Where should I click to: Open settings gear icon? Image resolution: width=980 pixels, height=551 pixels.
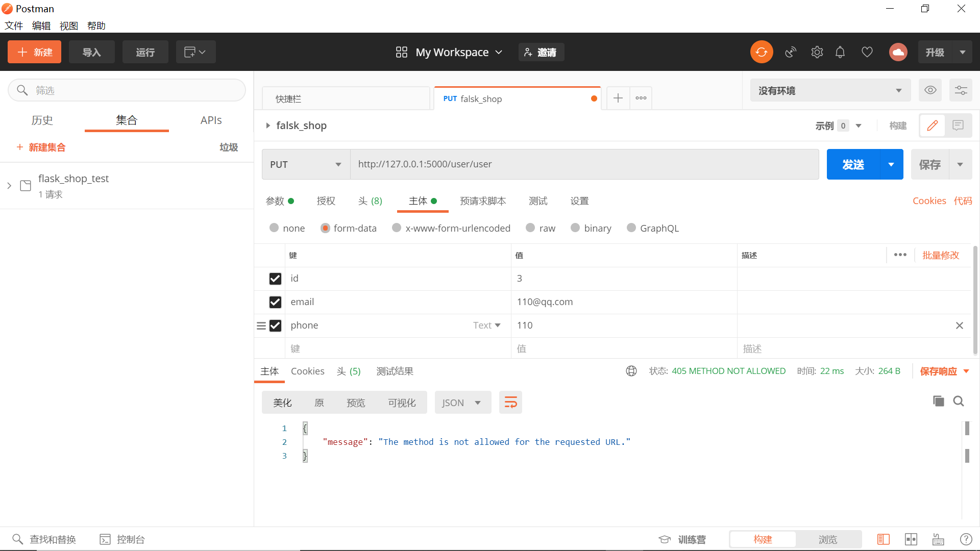(x=817, y=52)
